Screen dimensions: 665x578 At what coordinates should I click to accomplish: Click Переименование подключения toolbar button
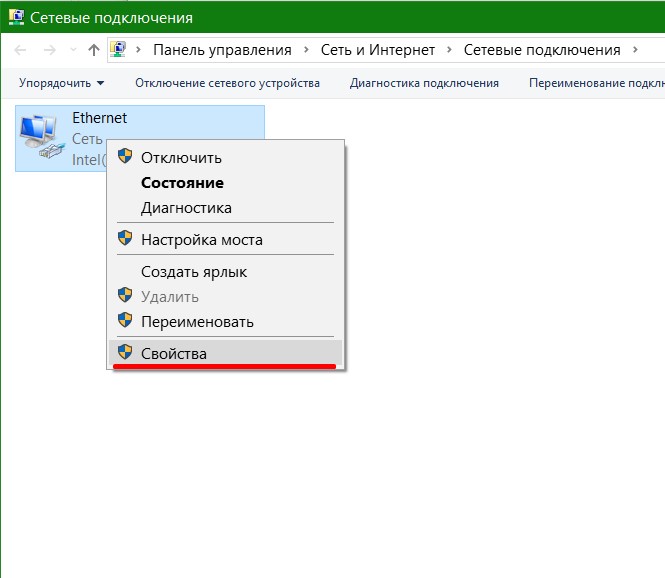(x=597, y=83)
